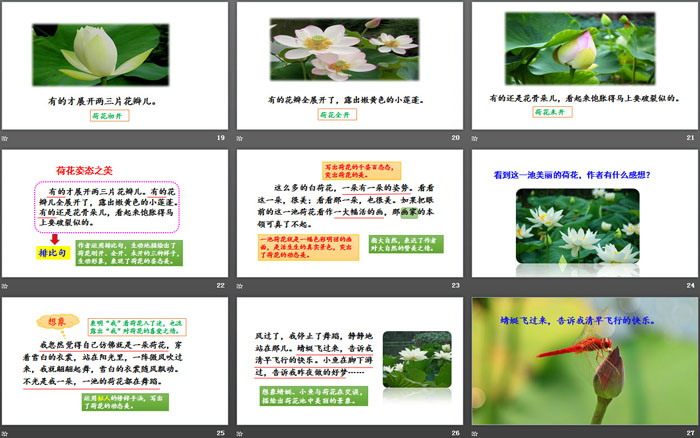This screenshot has width=700, height=438.
Task: Open slide 20 showing pink lotus flowers
Action: click(349, 65)
